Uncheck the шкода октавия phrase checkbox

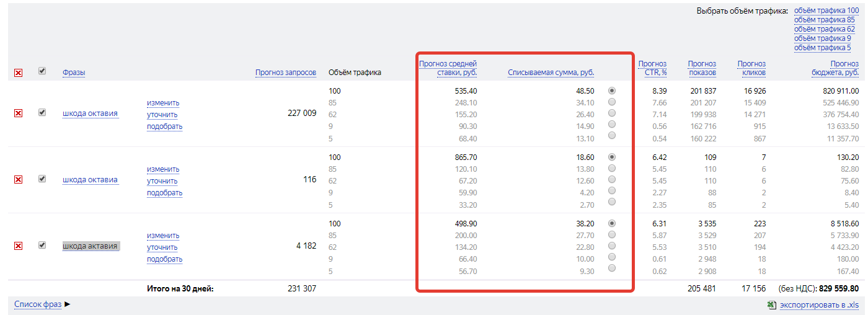42,112
